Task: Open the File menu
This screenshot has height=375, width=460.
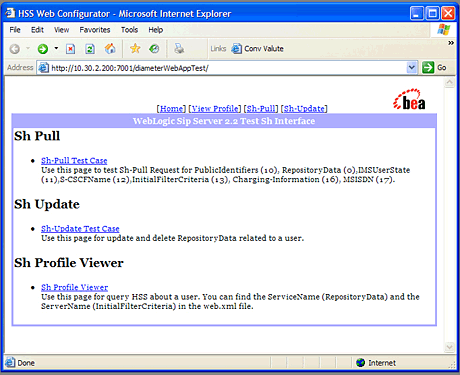Action: [x=15, y=30]
